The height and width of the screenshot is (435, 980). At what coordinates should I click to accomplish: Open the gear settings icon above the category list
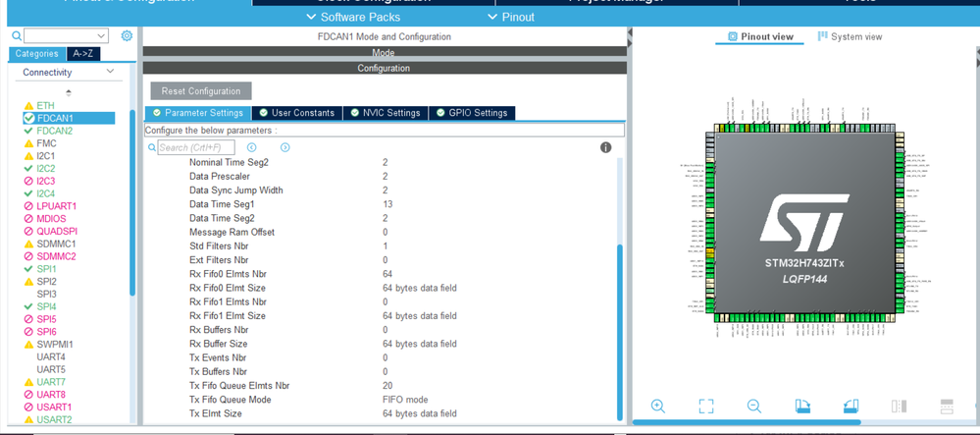click(127, 35)
